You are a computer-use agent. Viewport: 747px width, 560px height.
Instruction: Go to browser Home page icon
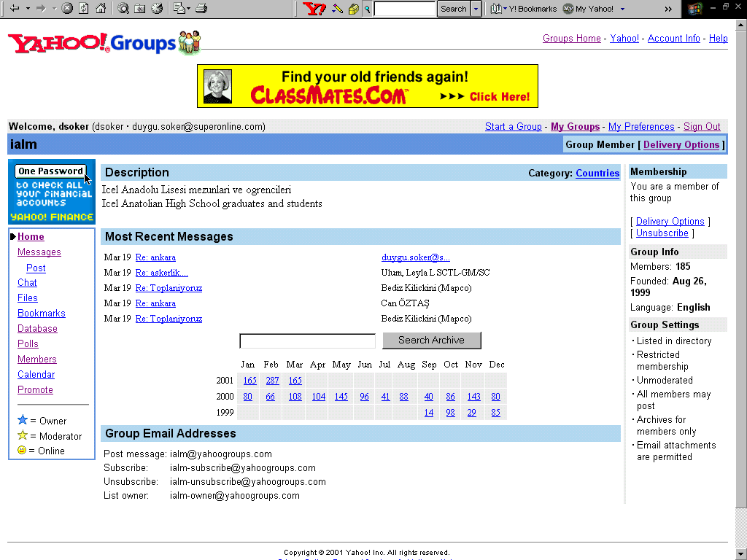[x=101, y=8]
